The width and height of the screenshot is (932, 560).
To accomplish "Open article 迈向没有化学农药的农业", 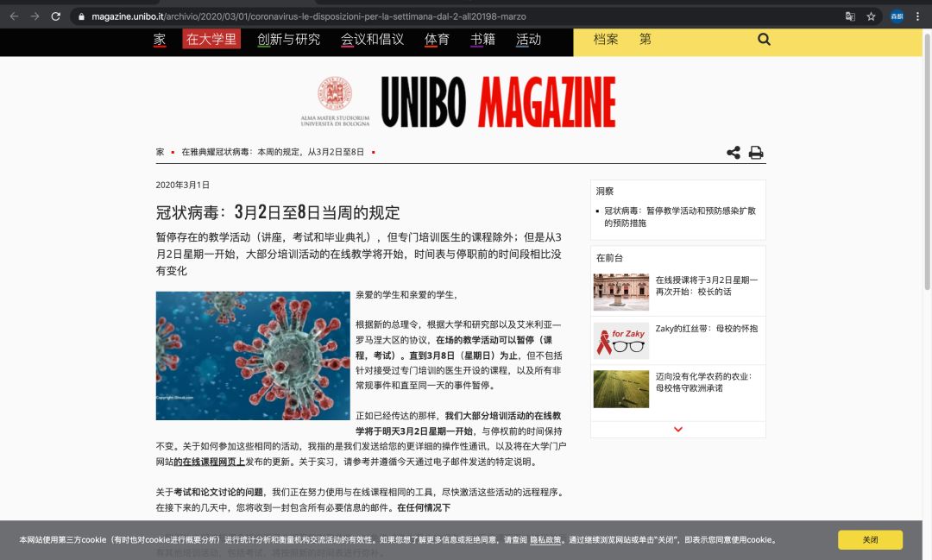I will tap(704, 381).
